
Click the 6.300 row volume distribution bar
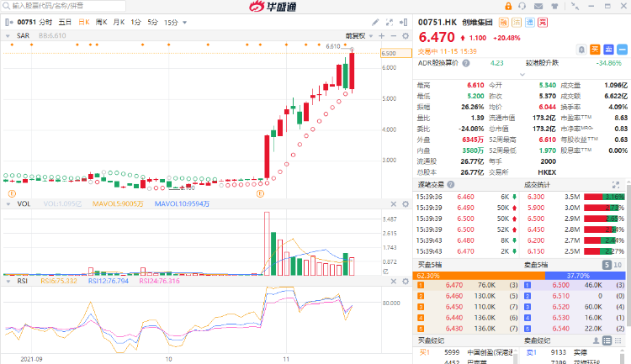coord(604,197)
